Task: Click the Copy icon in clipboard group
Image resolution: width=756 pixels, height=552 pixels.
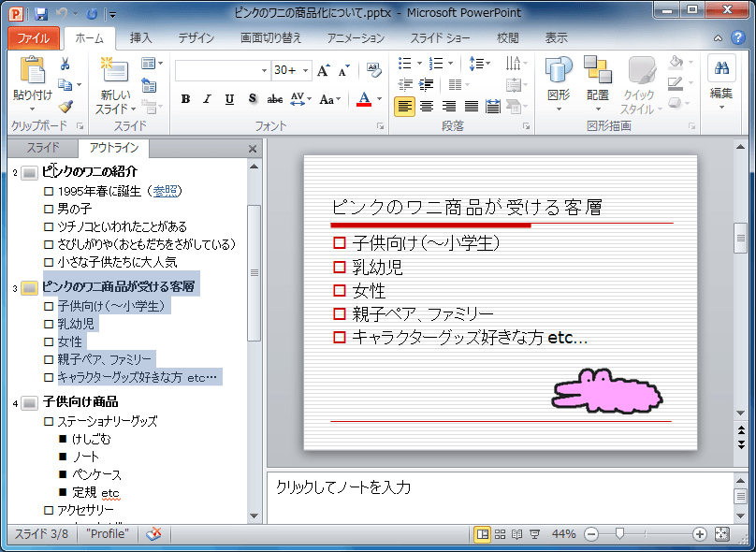Action: pyautogui.click(x=65, y=85)
